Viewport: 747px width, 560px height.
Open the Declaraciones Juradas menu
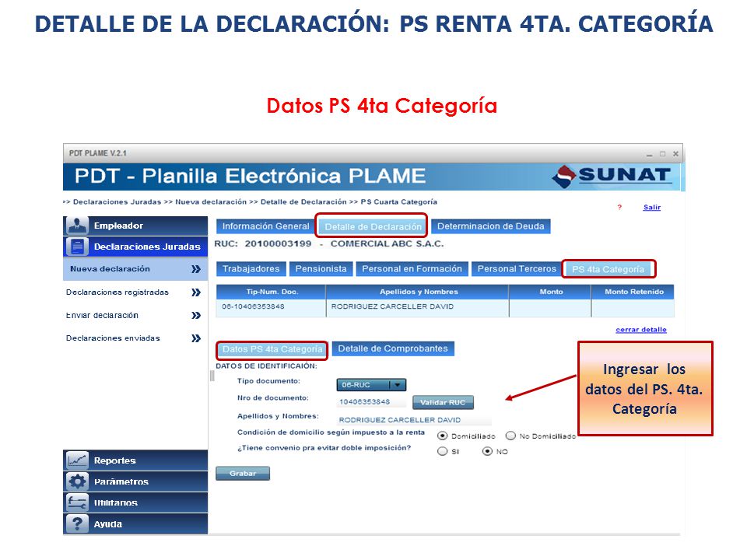[135, 247]
